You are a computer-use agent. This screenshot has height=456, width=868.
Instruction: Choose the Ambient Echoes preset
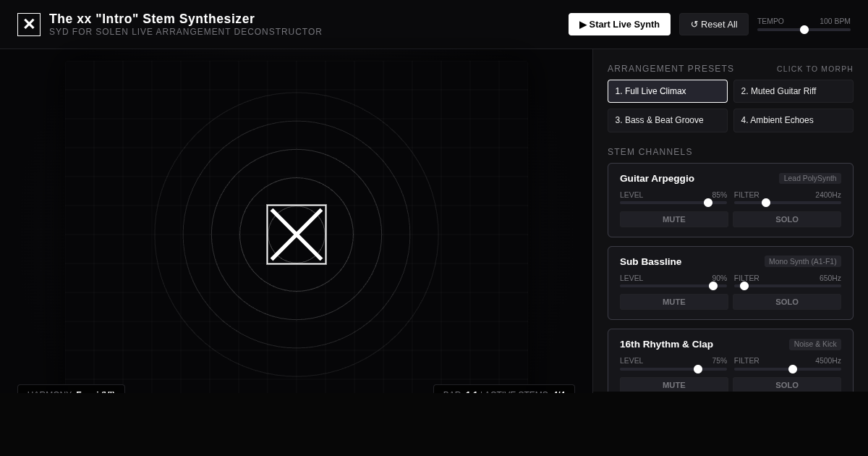pos(793,120)
